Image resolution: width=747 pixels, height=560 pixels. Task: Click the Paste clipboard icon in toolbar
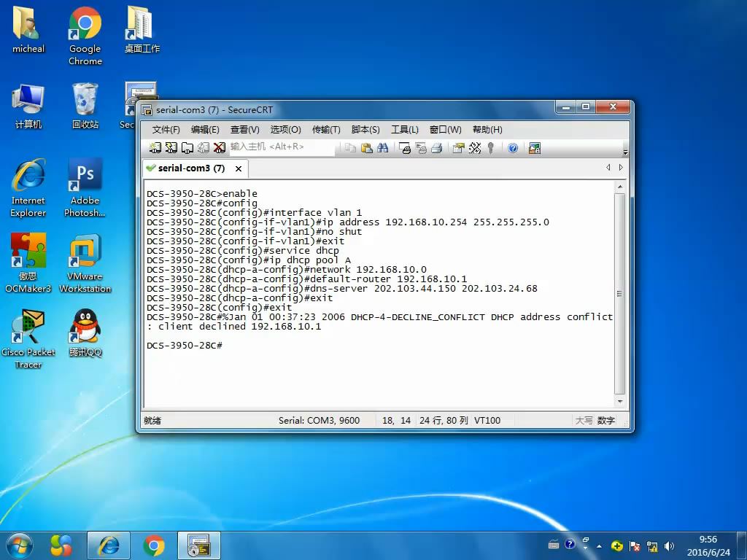point(366,148)
